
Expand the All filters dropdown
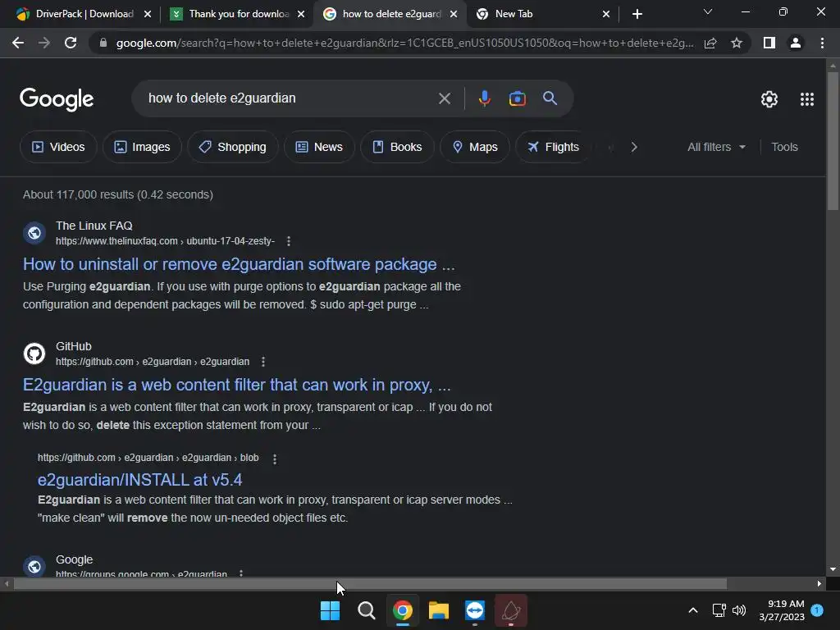(x=716, y=147)
